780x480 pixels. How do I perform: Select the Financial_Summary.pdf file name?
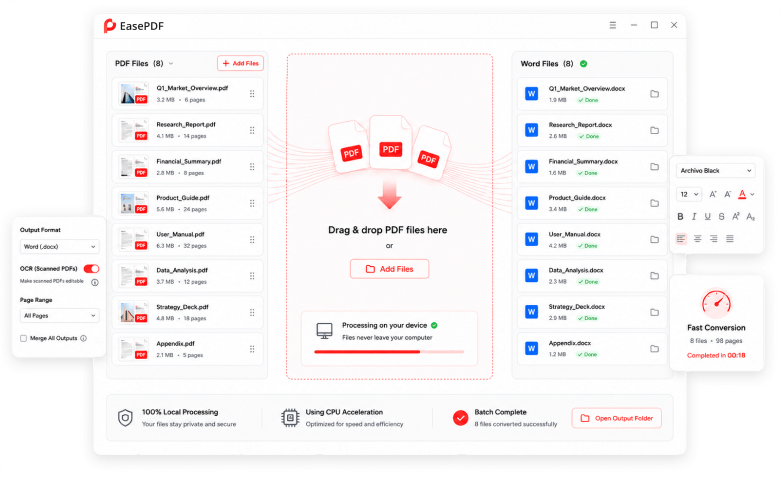click(x=189, y=162)
